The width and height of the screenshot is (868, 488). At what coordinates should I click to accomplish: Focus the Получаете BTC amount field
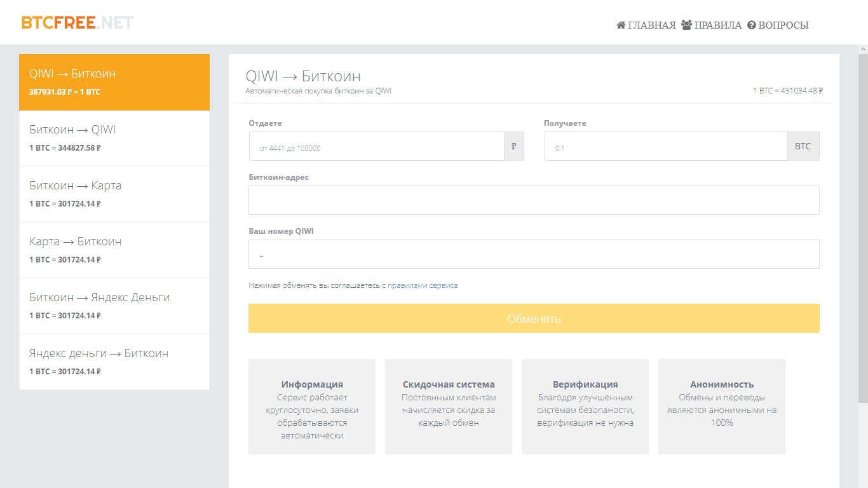[665, 147]
